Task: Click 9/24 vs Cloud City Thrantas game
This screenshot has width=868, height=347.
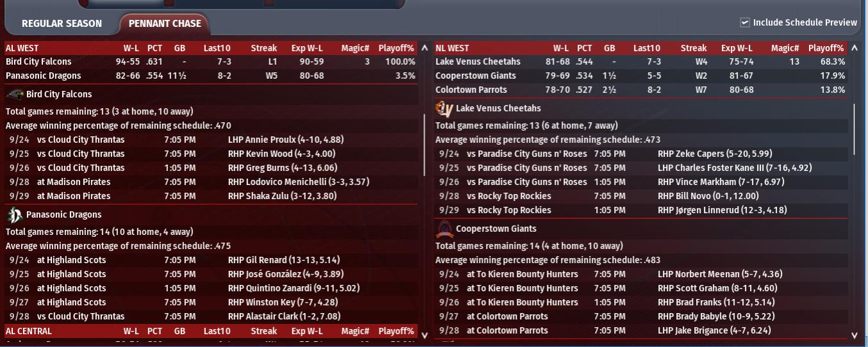Action: 212,140
